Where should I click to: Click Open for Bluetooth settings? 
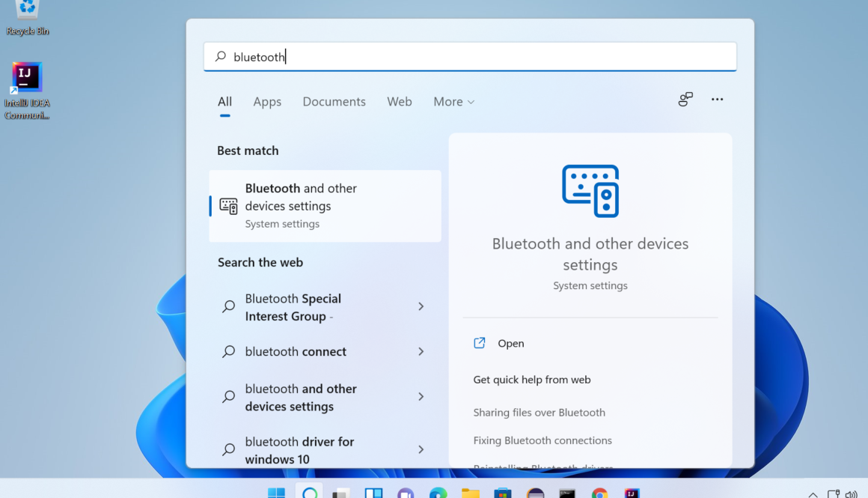[510, 343]
